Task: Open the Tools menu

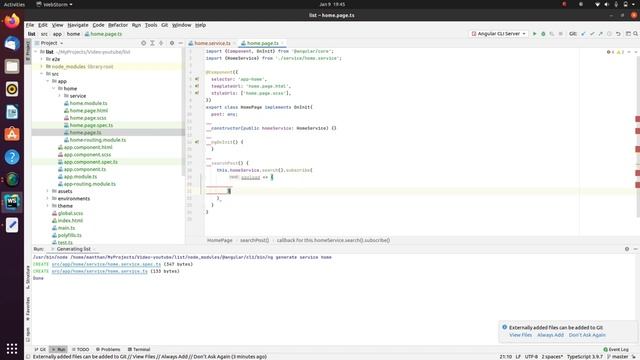Action: pyautogui.click(x=151, y=25)
